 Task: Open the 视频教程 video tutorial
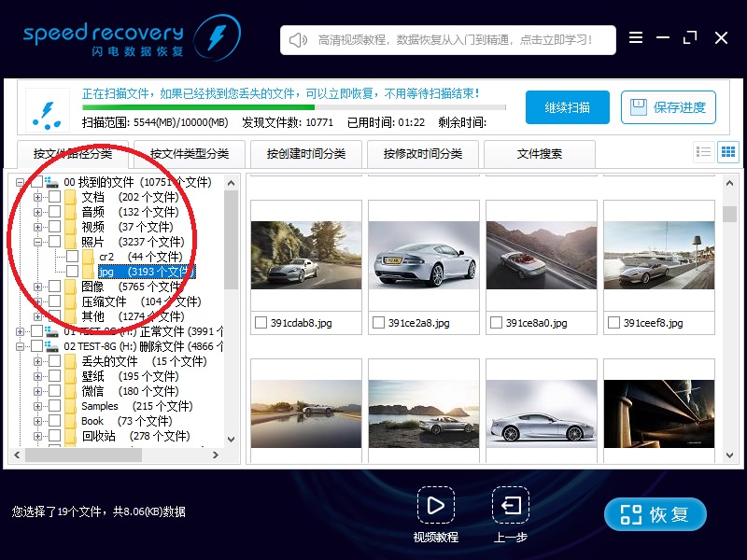[437, 507]
